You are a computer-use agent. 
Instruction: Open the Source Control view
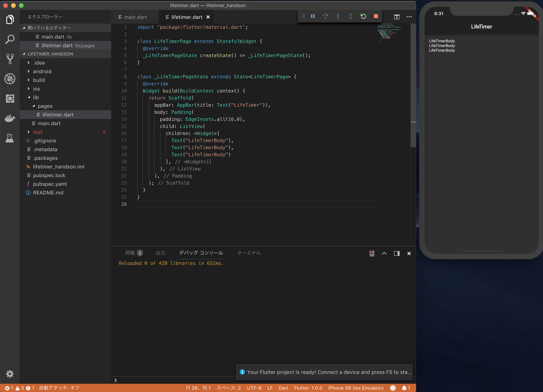point(10,59)
